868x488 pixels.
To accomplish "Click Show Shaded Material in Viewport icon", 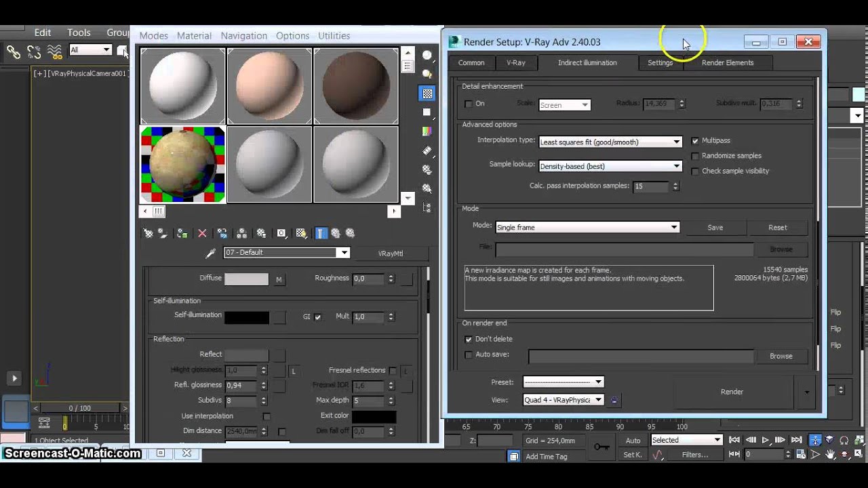I will pos(302,233).
